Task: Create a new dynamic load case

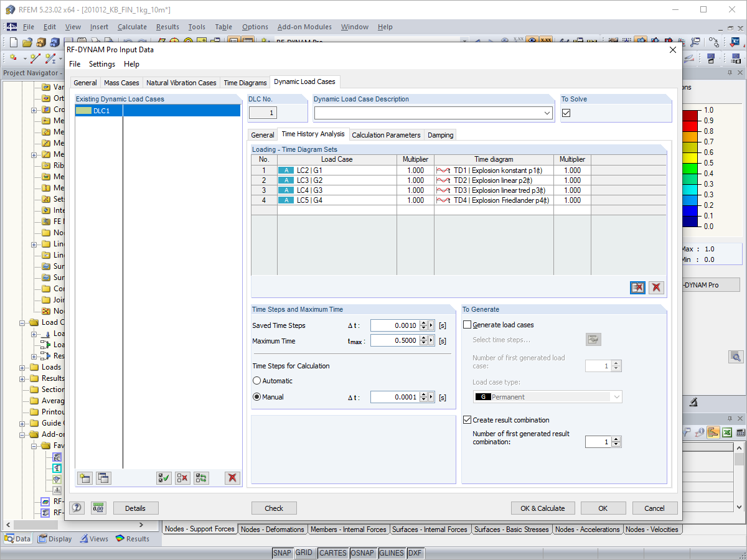Action: (84, 478)
